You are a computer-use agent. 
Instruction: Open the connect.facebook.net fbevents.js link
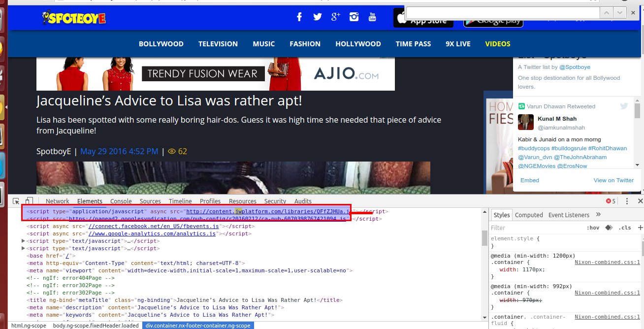tap(153, 226)
